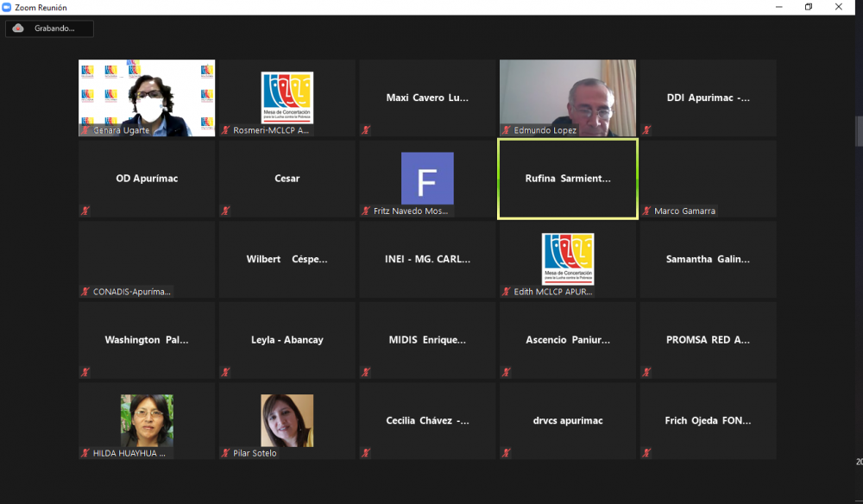
Task: Click the muted mic icon on drvcs apurimac tile
Action: pos(507,452)
